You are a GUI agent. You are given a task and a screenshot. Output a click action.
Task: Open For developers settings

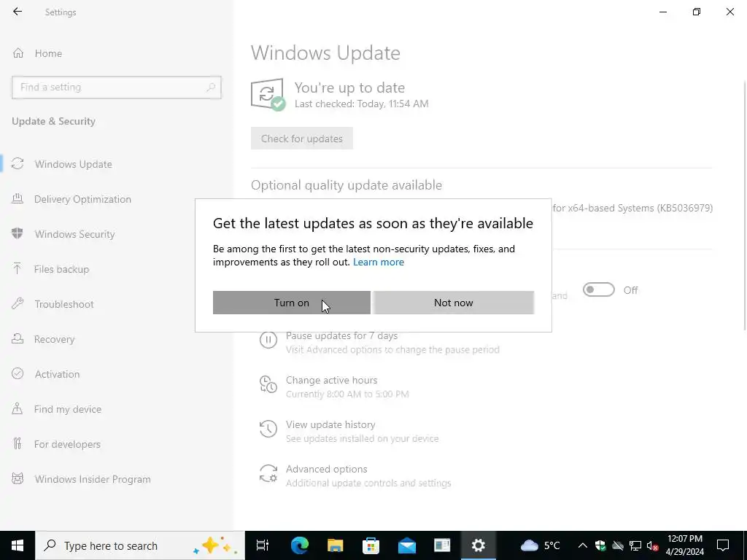tap(67, 444)
